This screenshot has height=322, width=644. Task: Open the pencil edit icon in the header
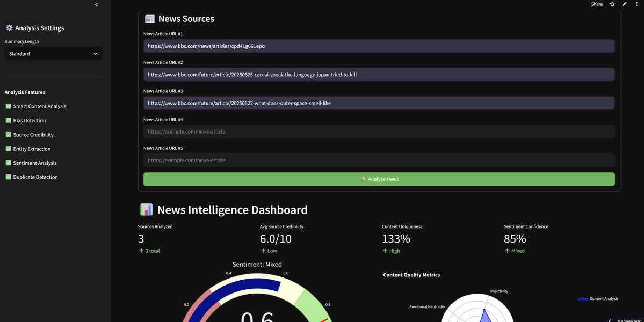pyautogui.click(x=624, y=4)
